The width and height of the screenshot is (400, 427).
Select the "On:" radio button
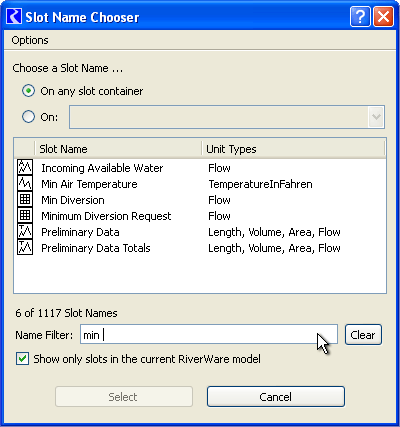pos(28,117)
